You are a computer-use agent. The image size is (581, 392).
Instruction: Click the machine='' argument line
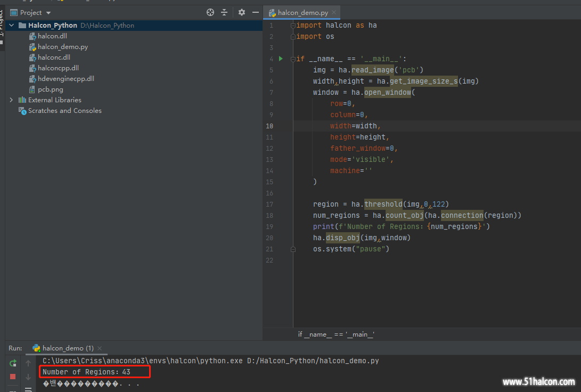[351, 171]
